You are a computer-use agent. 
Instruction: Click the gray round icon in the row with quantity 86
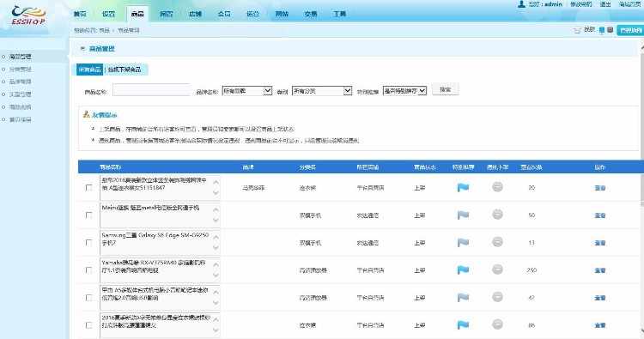tap(497, 324)
